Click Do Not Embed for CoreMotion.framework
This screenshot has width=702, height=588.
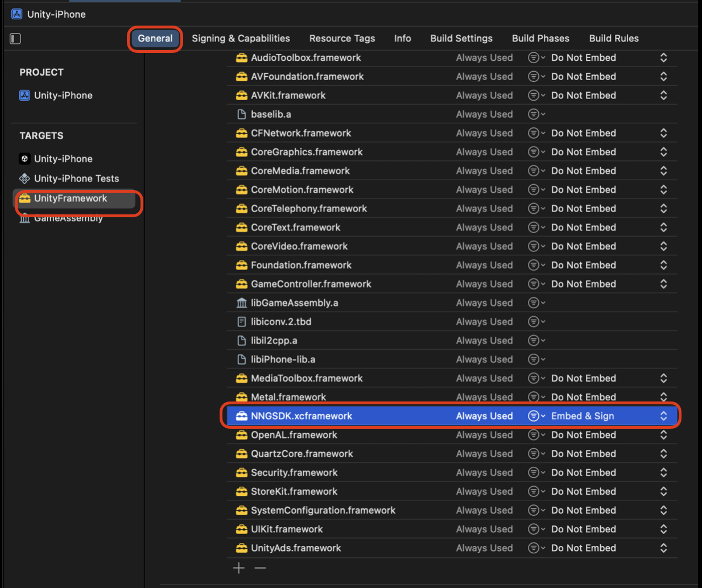584,190
